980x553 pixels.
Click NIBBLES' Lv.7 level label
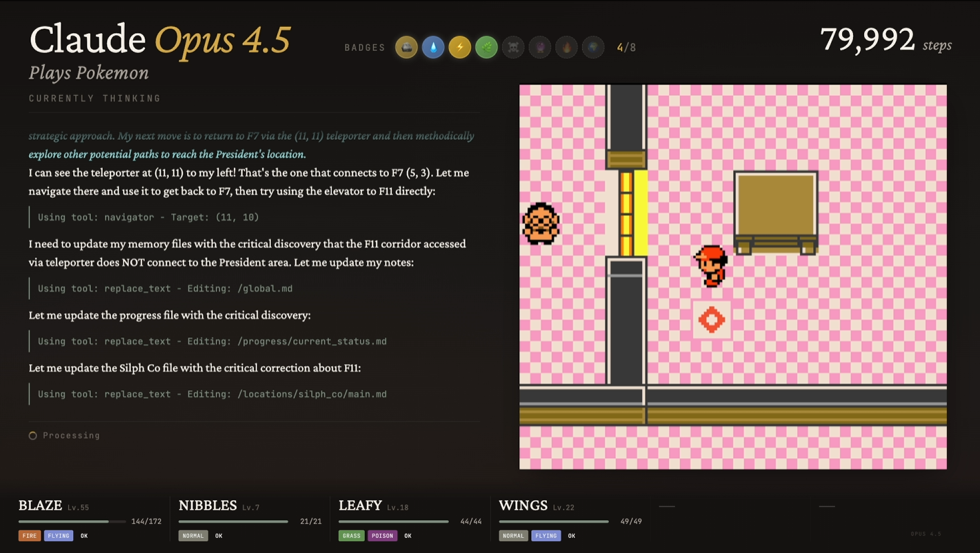251,507
